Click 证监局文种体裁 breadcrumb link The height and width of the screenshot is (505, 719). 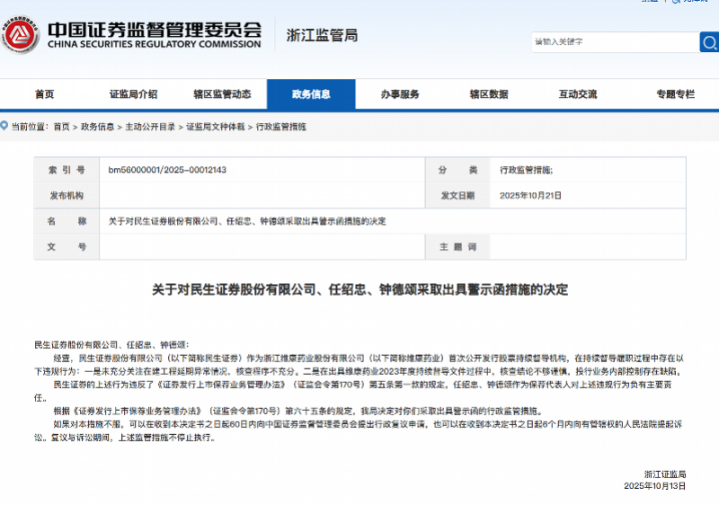215,127
